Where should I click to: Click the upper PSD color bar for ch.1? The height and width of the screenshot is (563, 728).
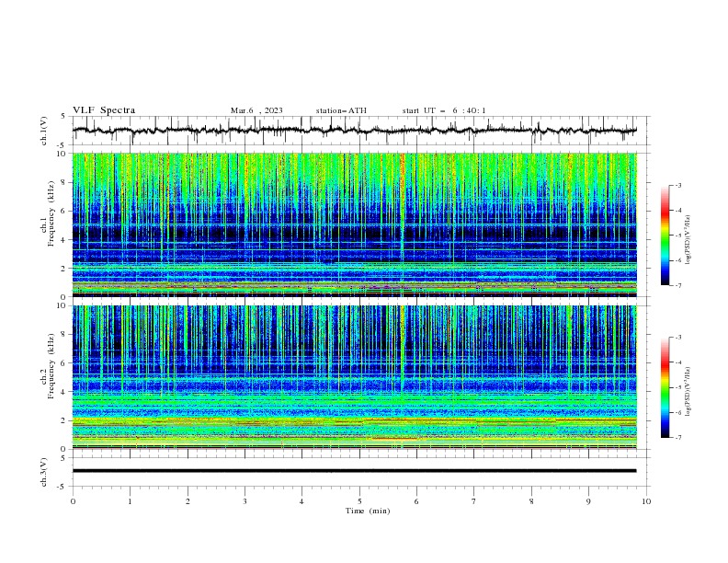(665, 236)
